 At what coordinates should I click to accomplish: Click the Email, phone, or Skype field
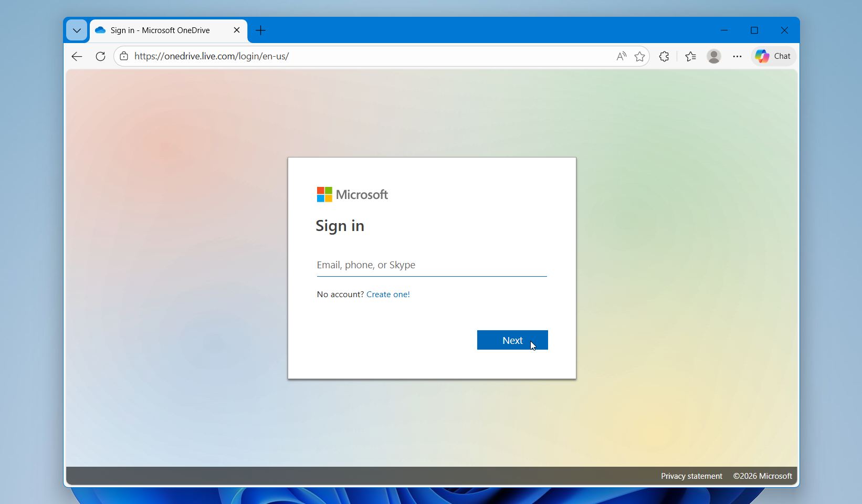[x=430, y=265]
